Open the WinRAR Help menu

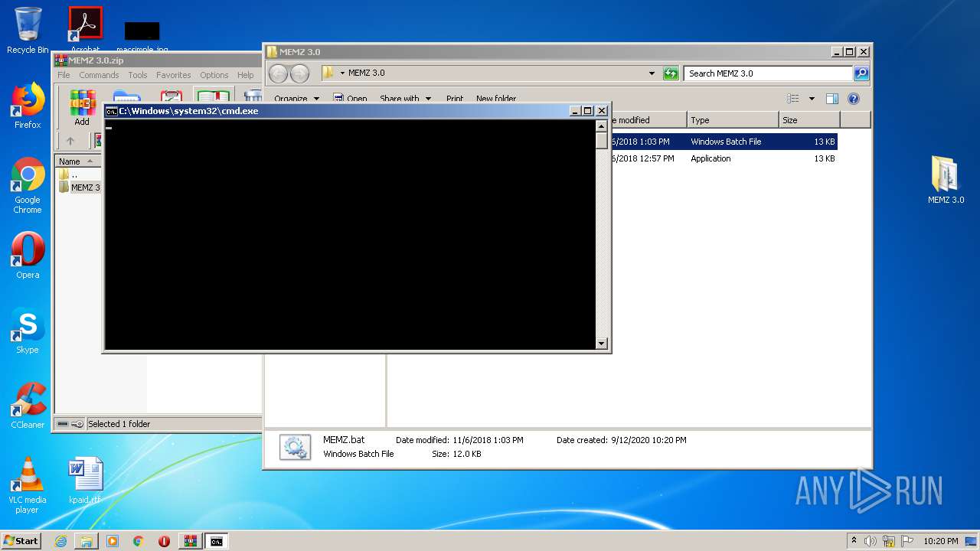tap(245, 75)
